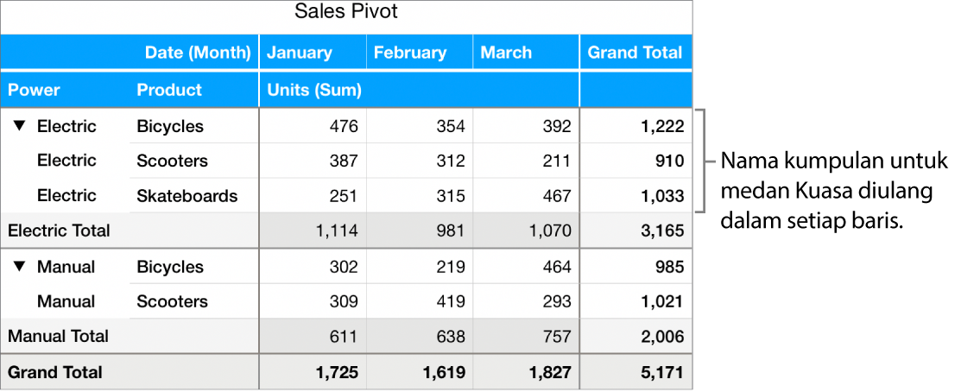Click the Grand Total row label
Screen dimensions: 980x392
tap(55, 372)
